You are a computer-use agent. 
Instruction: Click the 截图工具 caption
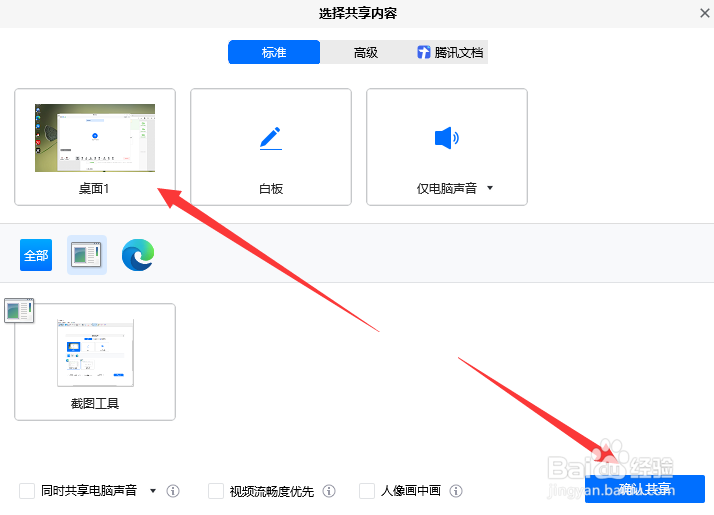coord(95,403)
